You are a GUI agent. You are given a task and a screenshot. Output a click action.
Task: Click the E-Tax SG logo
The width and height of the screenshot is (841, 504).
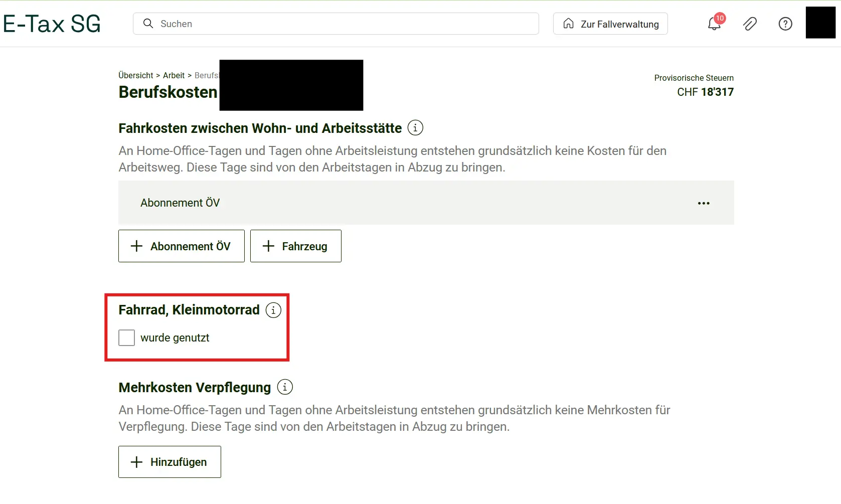click(52, 24)
